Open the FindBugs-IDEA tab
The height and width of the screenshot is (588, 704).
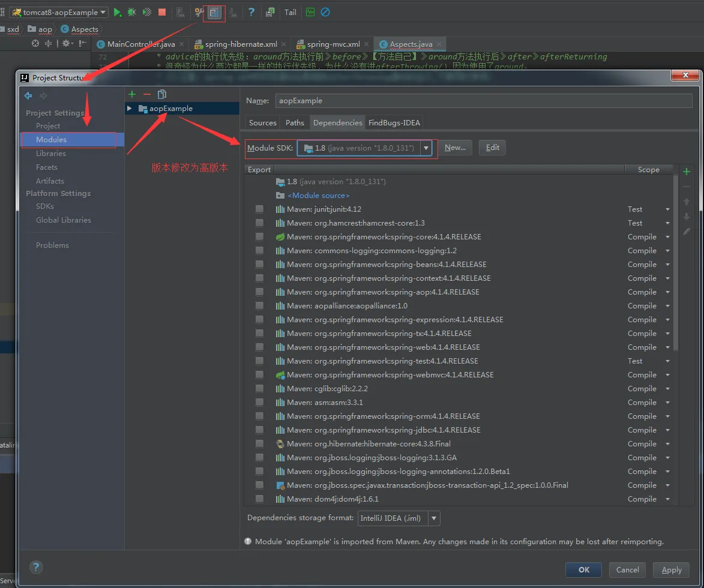394,122
